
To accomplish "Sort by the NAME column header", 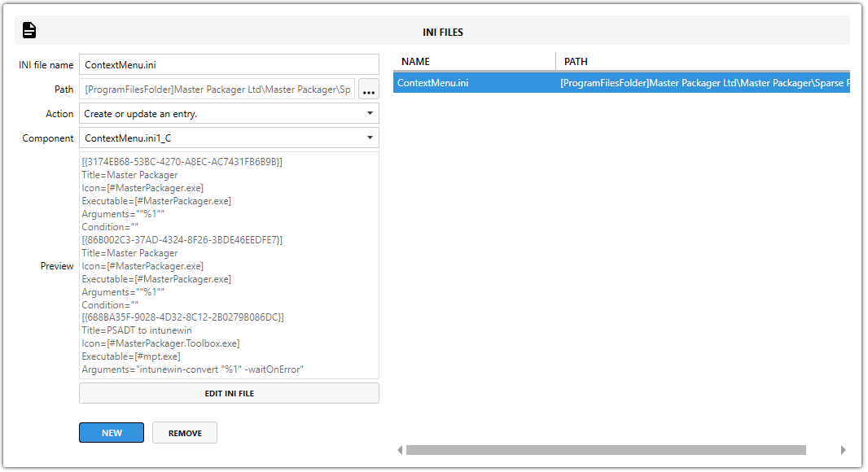I will point(475,61).
